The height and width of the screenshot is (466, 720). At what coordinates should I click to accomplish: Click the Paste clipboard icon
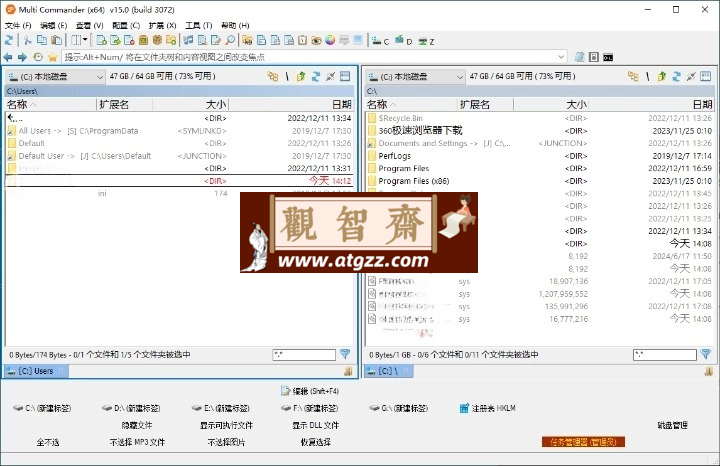point(56,40)
